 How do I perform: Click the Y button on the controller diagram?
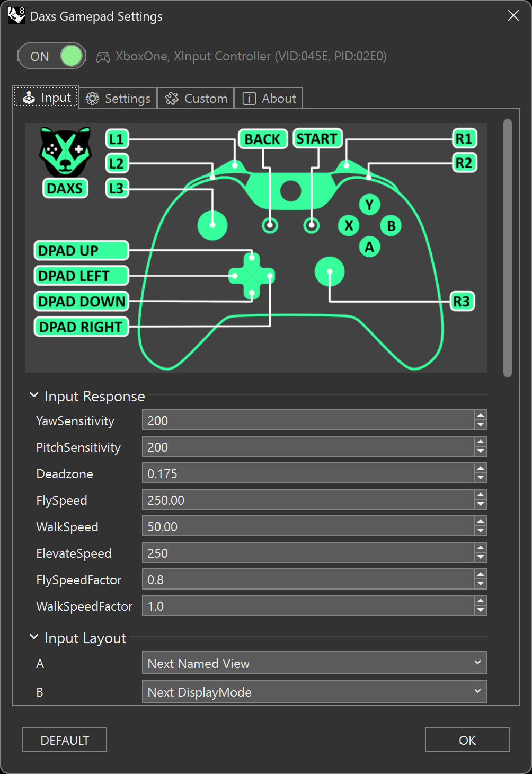pos(369,205)
